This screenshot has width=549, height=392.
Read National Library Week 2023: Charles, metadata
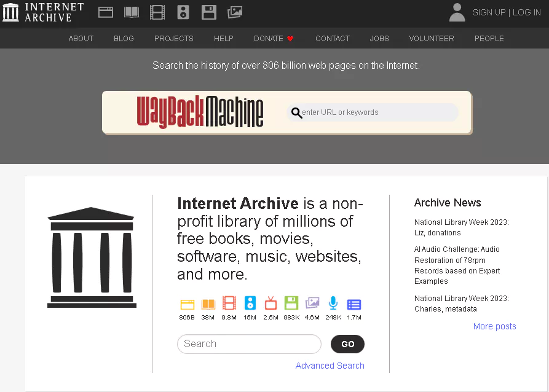click(x=462, y=304)
